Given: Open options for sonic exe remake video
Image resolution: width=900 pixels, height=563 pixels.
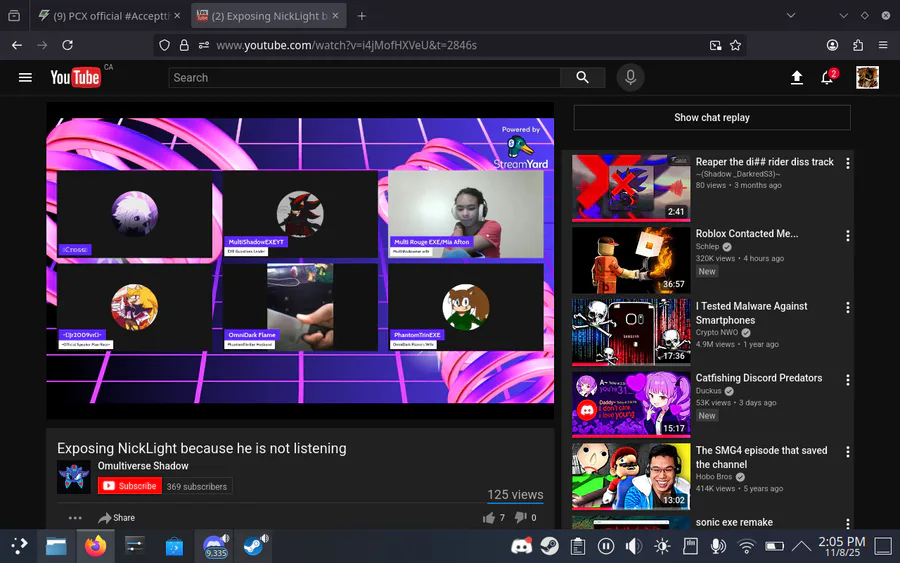Looking at the screenshot, I should click(847, 523).
